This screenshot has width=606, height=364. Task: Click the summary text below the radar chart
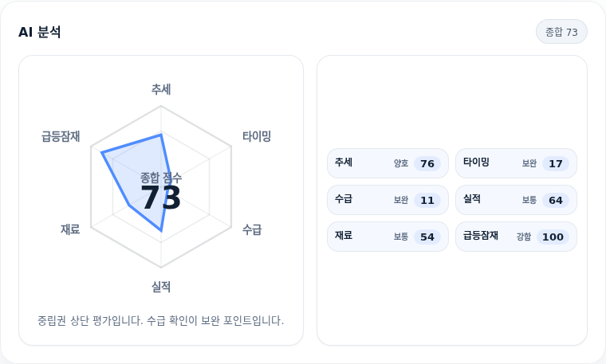pyautogui.click(x=161, y=320)
